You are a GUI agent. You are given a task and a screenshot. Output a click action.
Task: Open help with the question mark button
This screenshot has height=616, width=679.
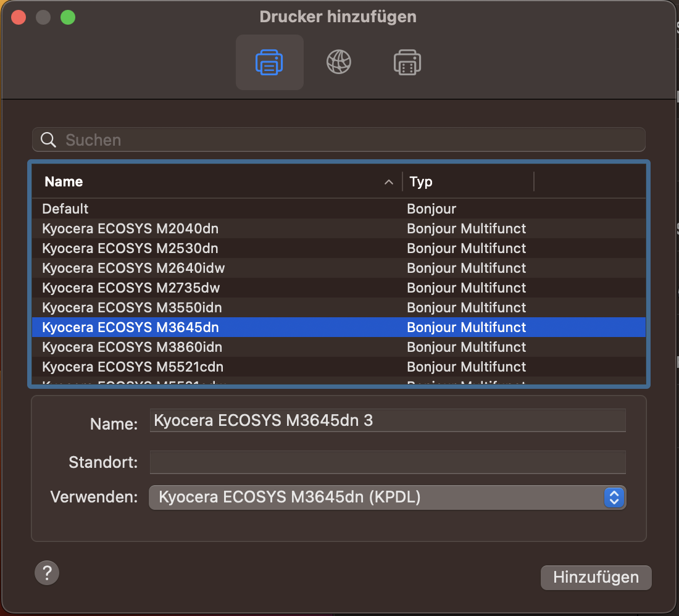point(47,573)
